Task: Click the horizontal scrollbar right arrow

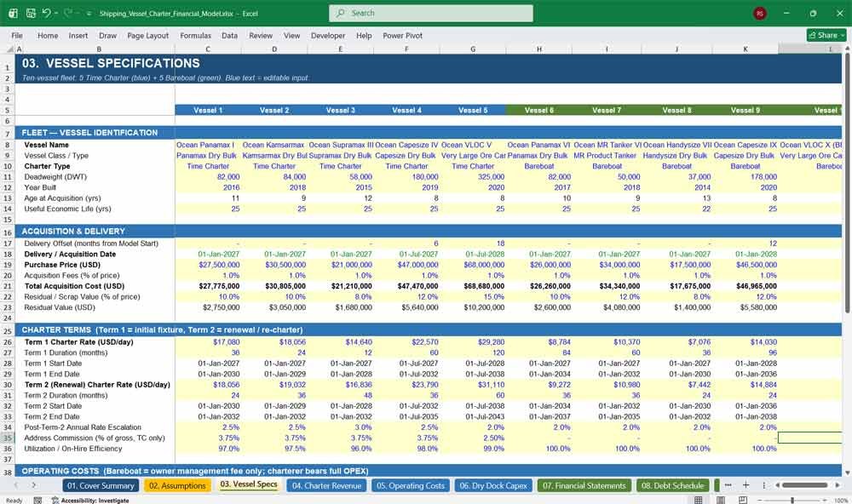Action: [x=838, y=485]
